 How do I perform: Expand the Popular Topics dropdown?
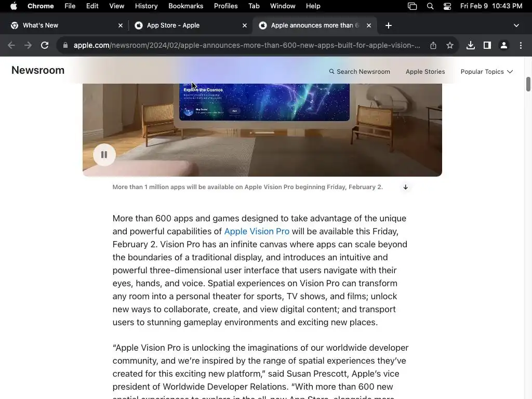[x=486, y=72]
